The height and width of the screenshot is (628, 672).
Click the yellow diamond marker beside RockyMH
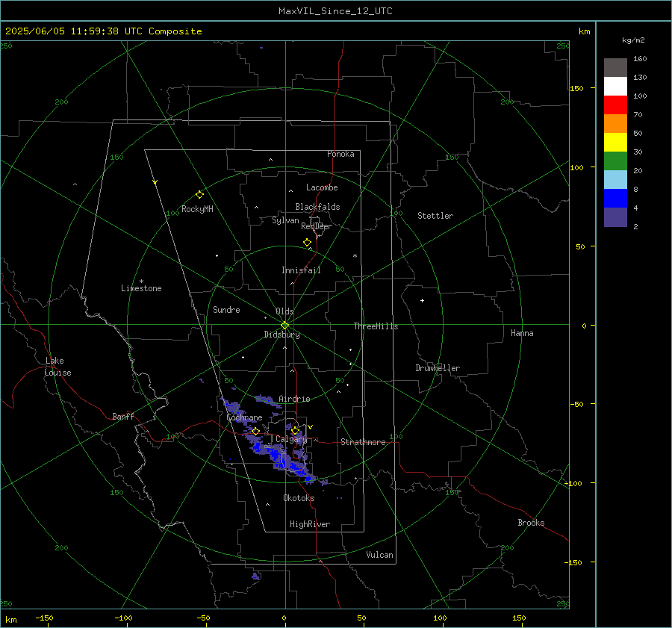pyautogui.click(x=199, y=195)
